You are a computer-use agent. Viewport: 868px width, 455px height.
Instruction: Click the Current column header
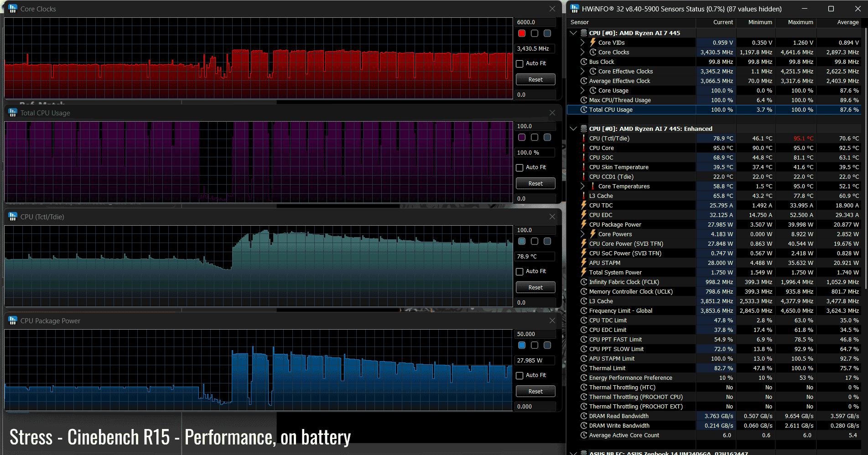(x=716, y=22)
